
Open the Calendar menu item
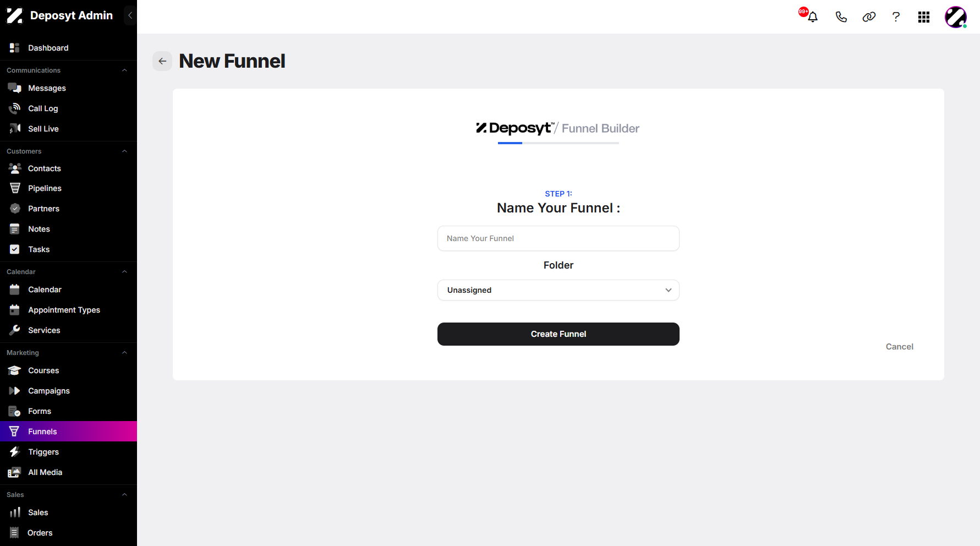(68, 290)
